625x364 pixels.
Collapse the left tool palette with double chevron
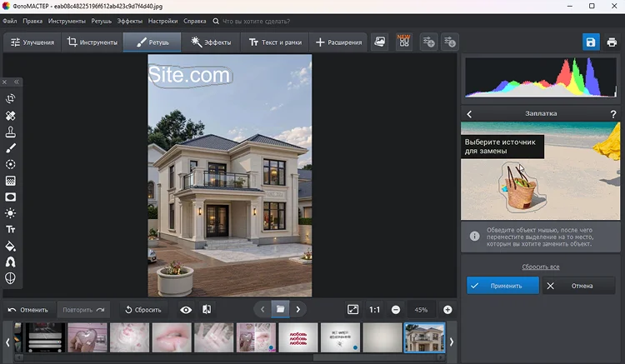[x=17, y=82]
